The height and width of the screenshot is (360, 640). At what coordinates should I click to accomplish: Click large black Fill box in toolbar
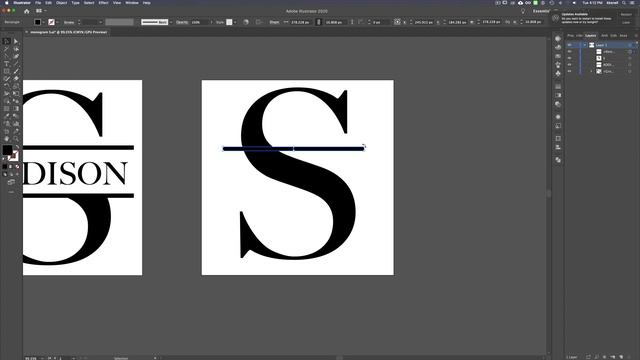(7, 150)
